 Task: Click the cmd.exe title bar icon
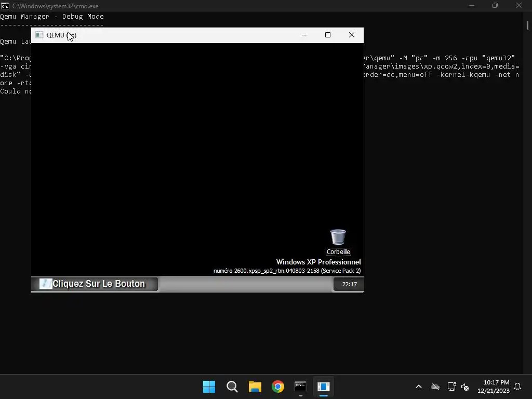coord(5,6)
